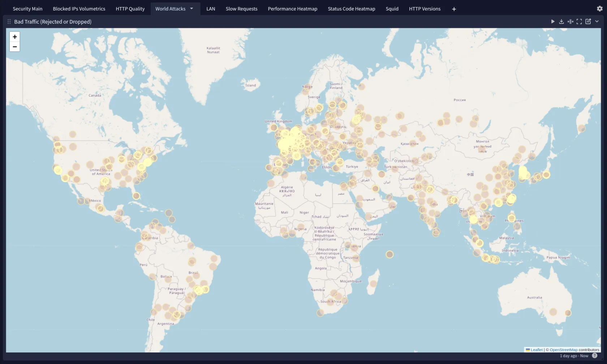This screenshot has width=607, height=364.
Task: Open the '1 day ago - Now' time range
Action: (574, 356)
